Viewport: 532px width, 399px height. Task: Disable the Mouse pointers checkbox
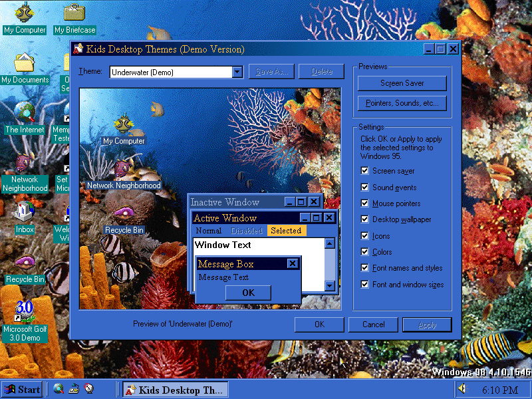tap(364, 203)
